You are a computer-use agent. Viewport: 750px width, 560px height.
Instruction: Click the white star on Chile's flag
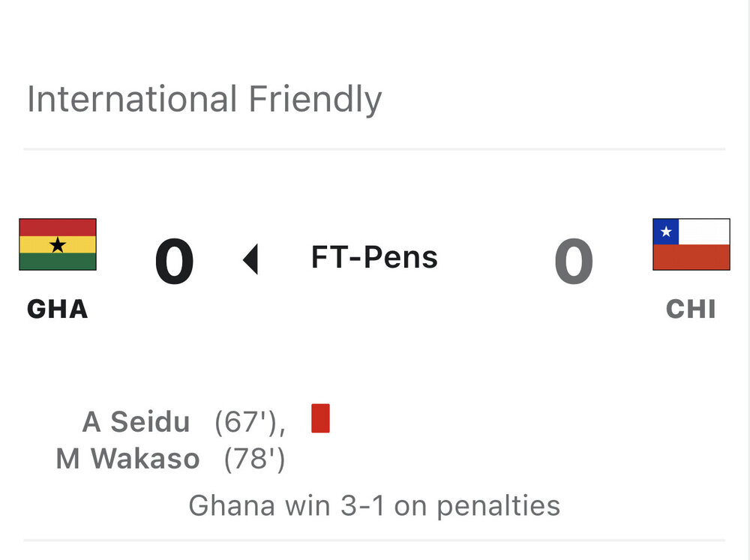click(666, 232)
